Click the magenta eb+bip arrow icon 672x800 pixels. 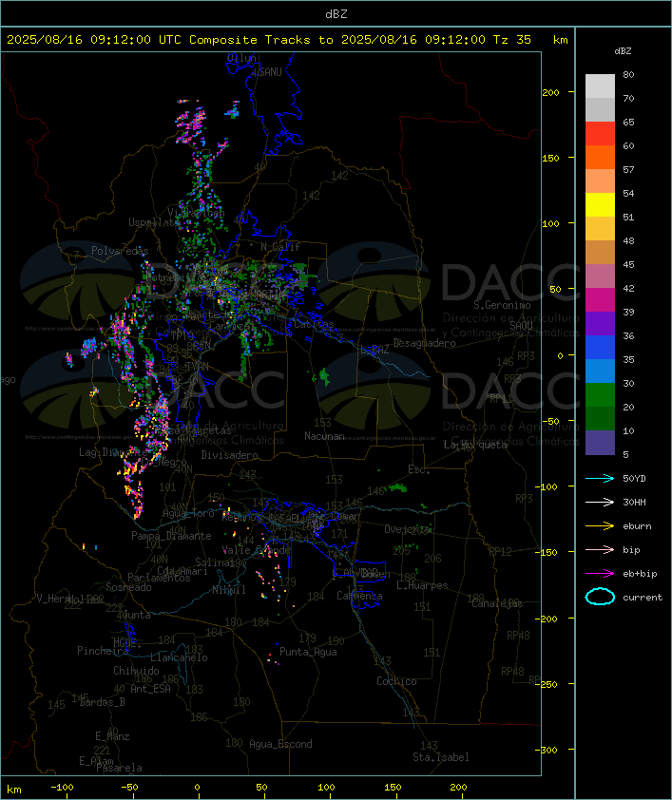click(x=600, y=574)
